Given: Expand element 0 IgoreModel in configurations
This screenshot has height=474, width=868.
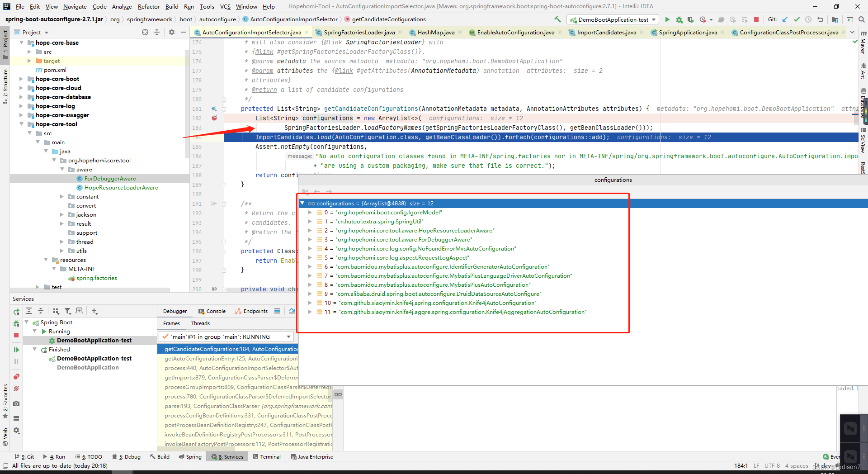Looking at the screenshot, I should click(x=310, y=212).
